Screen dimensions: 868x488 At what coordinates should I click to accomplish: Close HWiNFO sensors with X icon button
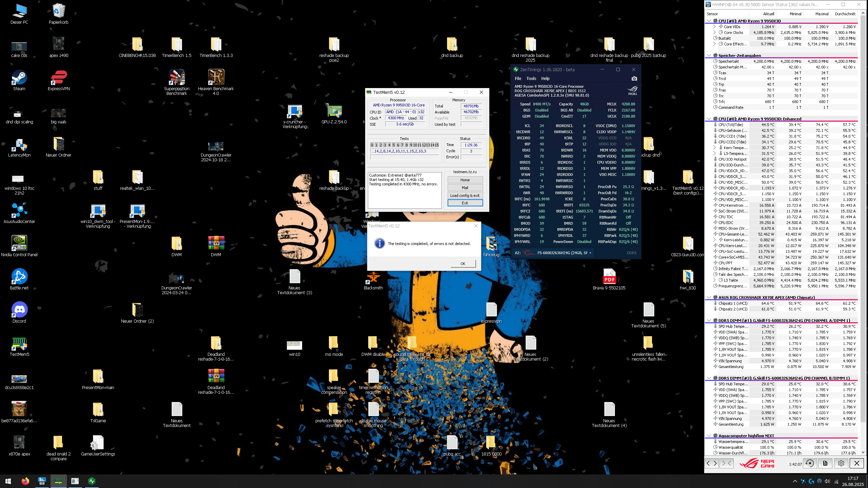856,463
